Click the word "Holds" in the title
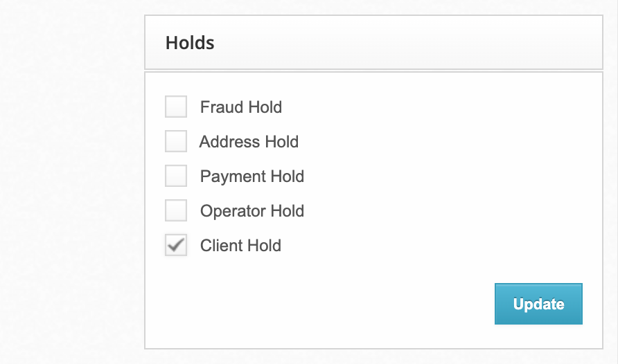 pos(190,42)
